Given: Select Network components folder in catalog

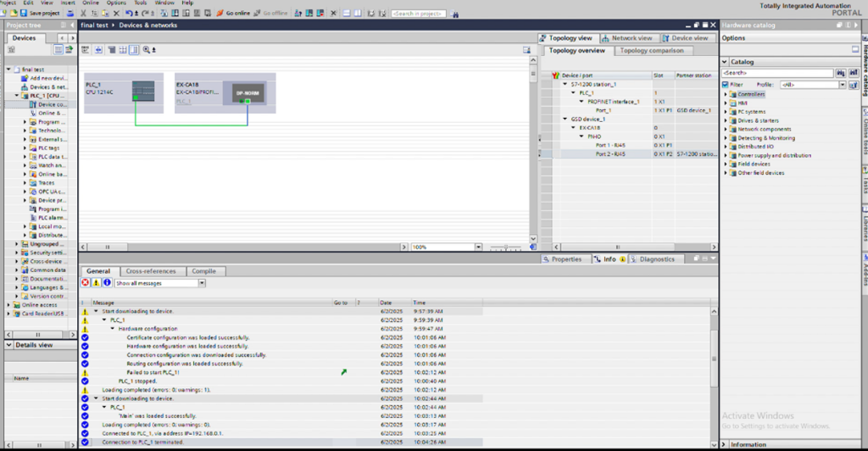Looking at the screenshot, I should 764,130.
